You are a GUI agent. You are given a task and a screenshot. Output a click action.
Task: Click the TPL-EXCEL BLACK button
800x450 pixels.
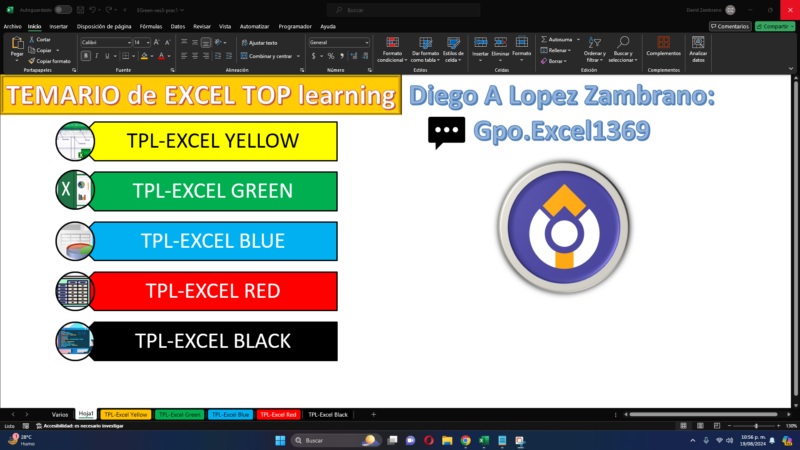(213, 341)
